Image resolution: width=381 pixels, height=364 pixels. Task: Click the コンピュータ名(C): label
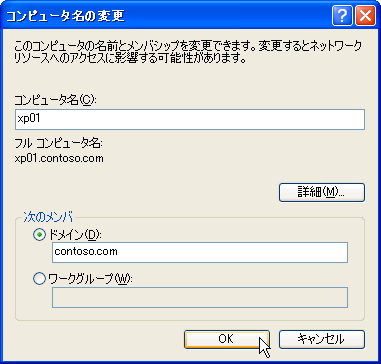pos(56,101)
